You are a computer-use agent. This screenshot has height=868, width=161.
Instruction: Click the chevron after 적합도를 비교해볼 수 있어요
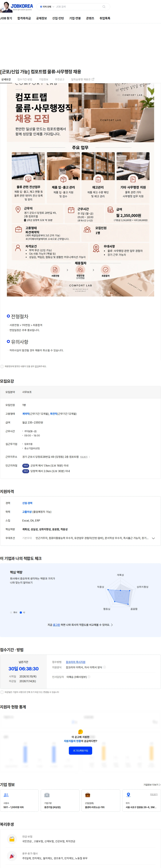click(112, 625)
